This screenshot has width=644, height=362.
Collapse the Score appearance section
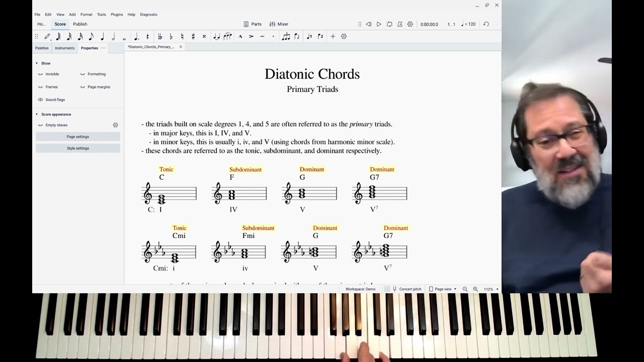pyautogui.click(x=37, y=114)
